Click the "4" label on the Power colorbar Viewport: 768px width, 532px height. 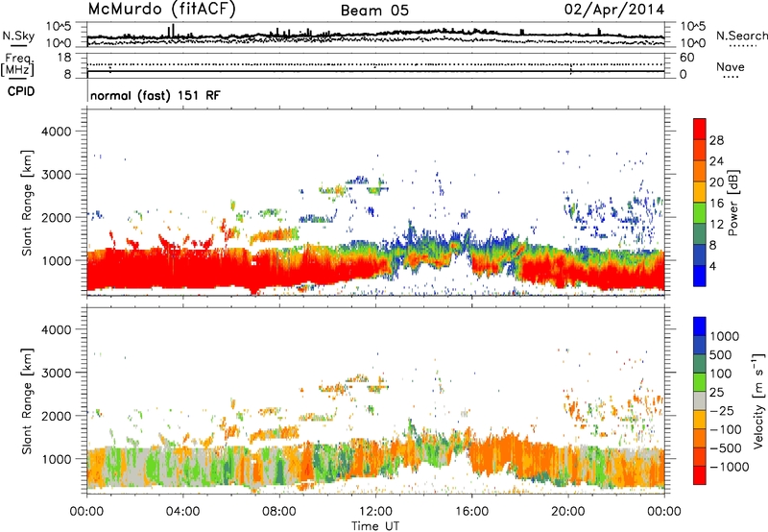[712, 267]
